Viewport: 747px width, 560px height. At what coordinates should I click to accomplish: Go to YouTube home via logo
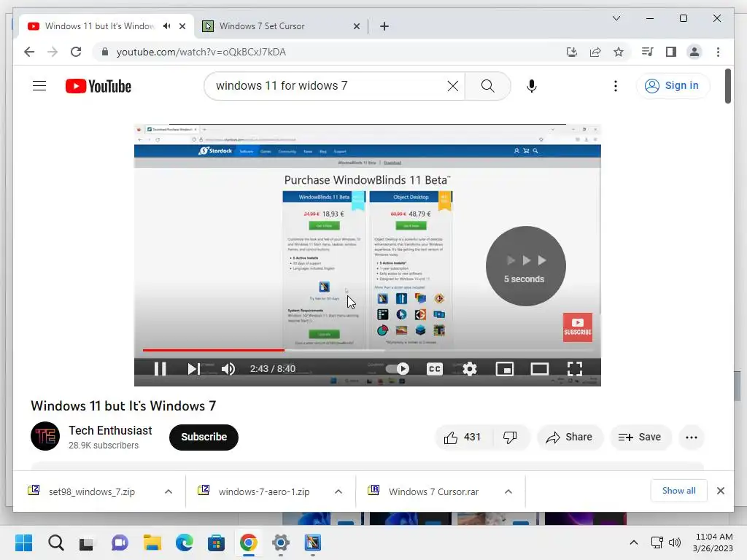(98, 86)
